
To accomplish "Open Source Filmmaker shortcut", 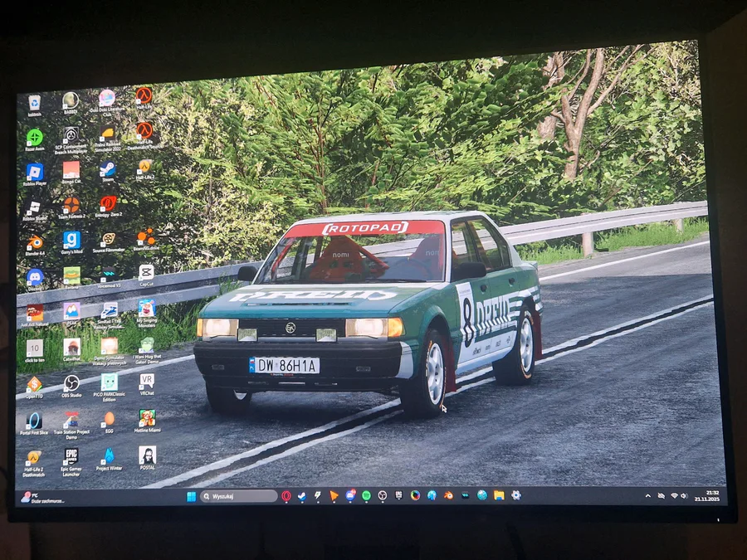I will point(108,241).
